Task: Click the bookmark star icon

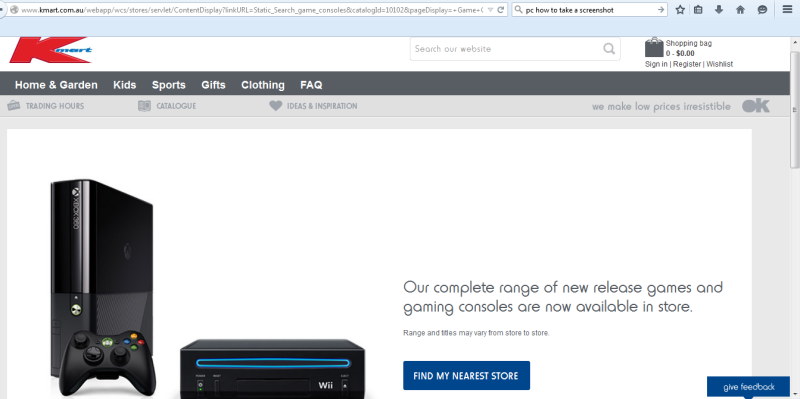Action: click(680, 10)
